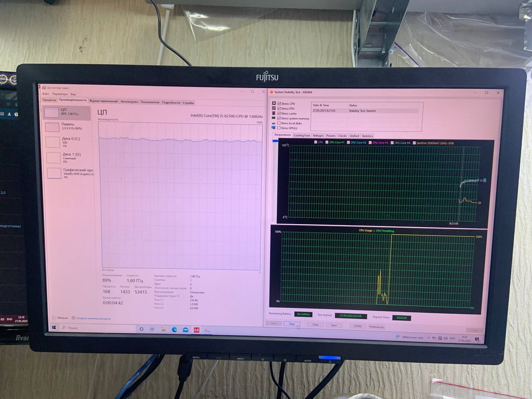Viewport: 532px width, 399px height.
Task: Switch to the Statistics tab in AIDA64
Action: pyautogui.click(x=367, y=136)
